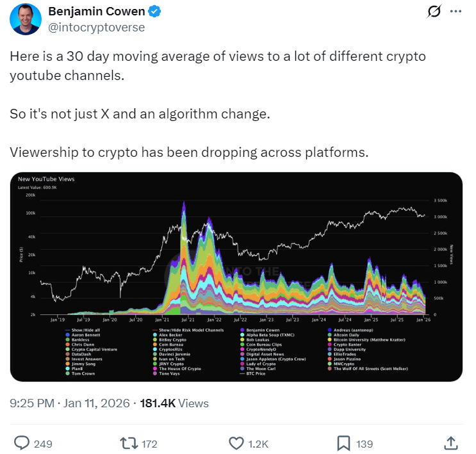
Task: Click the reply speech bubble icon
Action: [x=22, y=442]
